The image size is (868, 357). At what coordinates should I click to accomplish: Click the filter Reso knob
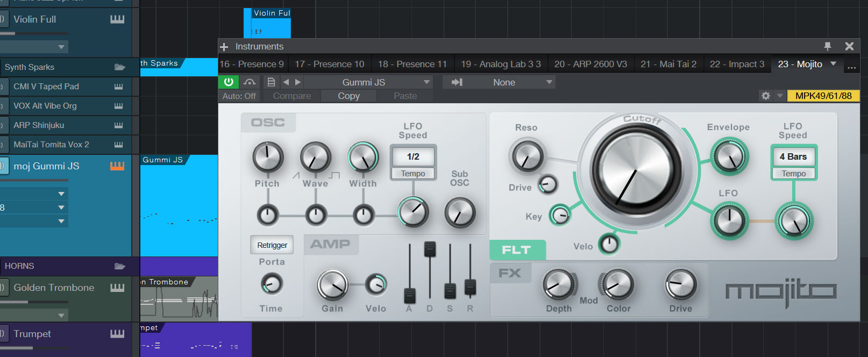[528, 156]
